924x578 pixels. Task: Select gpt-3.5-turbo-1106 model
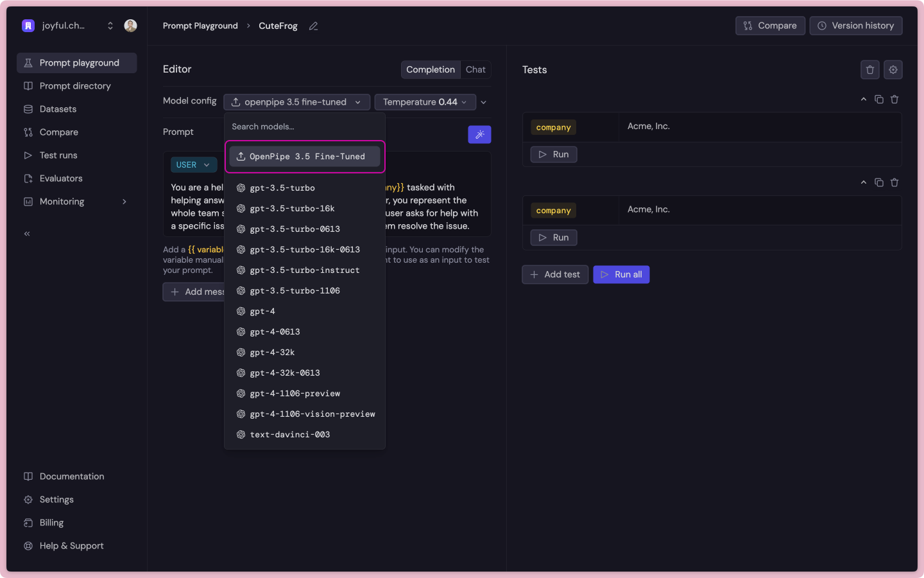click(x=305, y=291)
